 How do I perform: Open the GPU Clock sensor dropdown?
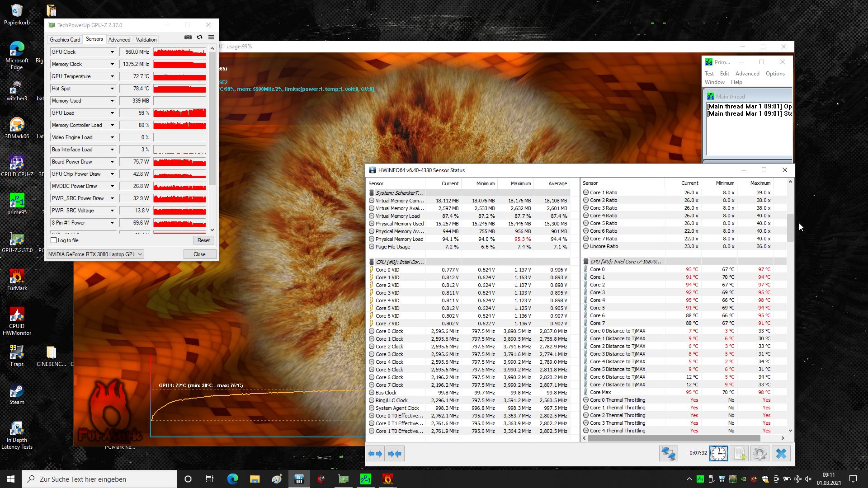[x=112, y=52]
